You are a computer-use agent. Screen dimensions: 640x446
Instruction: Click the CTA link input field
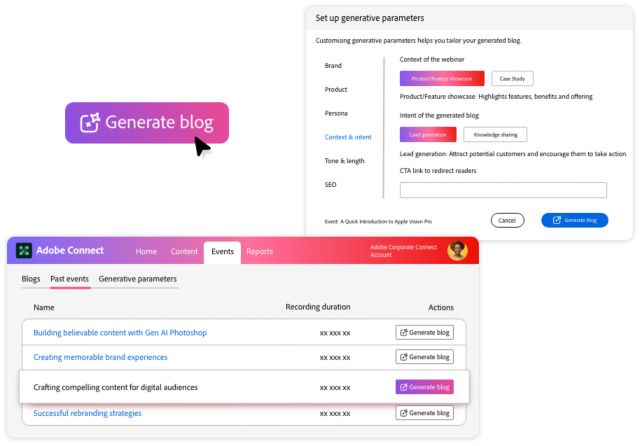point(503,190)
